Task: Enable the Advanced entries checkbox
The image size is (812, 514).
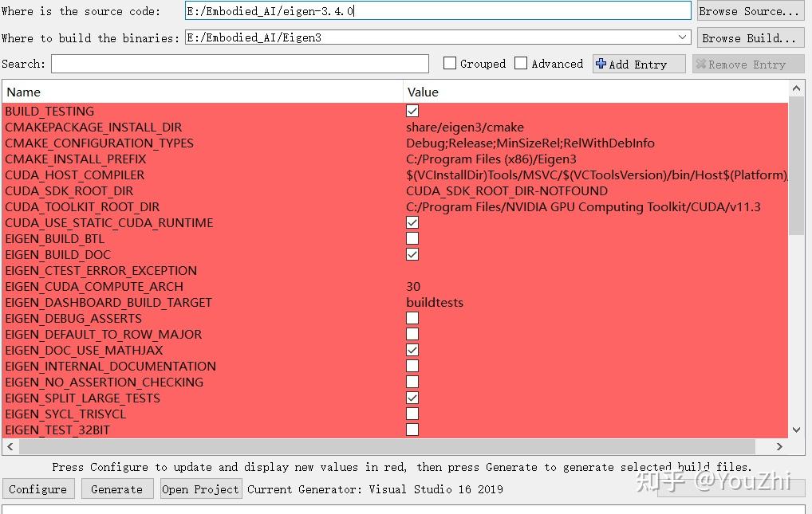Action: click(x=521, y=63)
